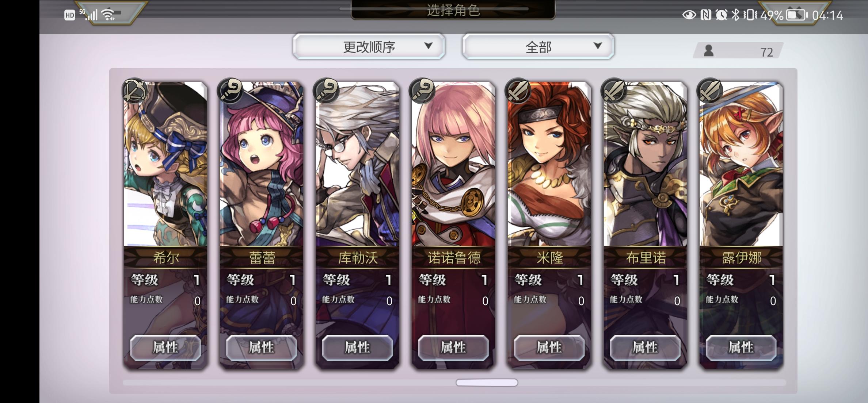Show 属性 details for 库勒沃
Image resolution: width=868 pixels, height=403 pixels.
pyautogui.click(x=357, y=348)
